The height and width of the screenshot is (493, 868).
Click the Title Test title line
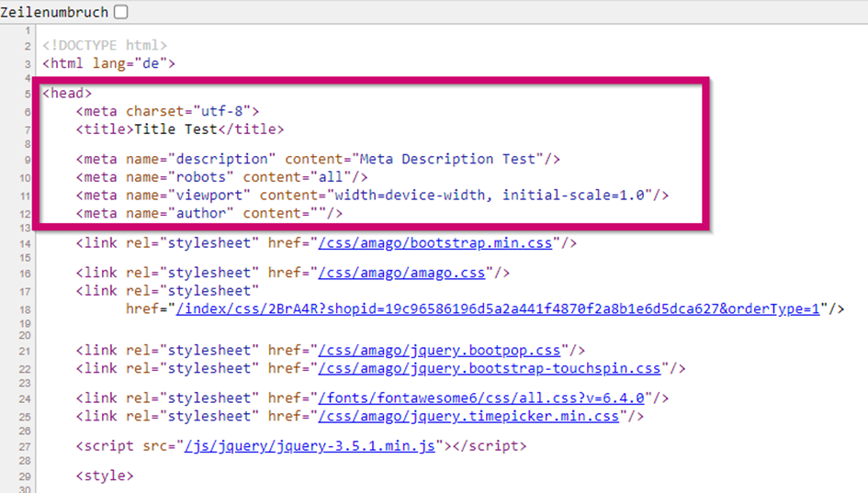(180, 129)
